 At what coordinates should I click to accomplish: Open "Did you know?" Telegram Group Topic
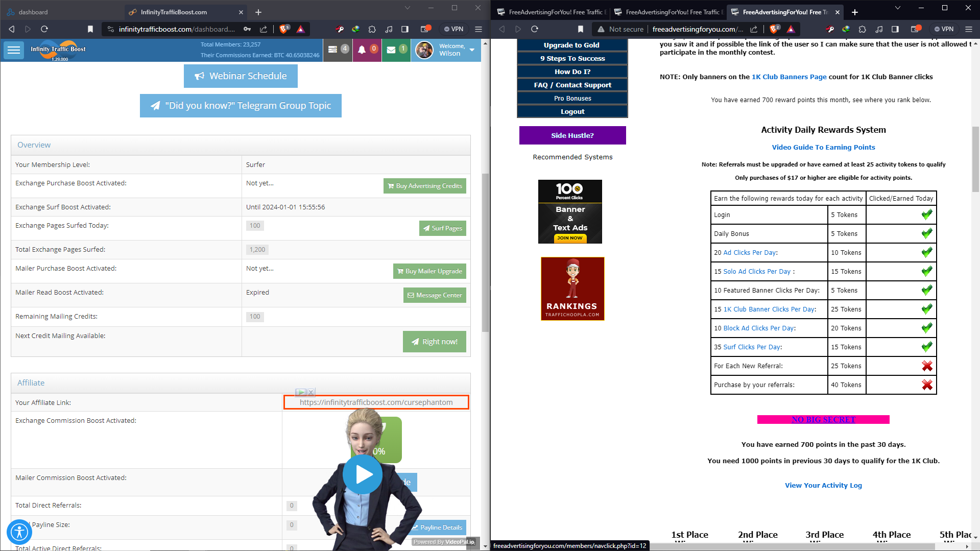pyautogui.click(x=241, y=106)
